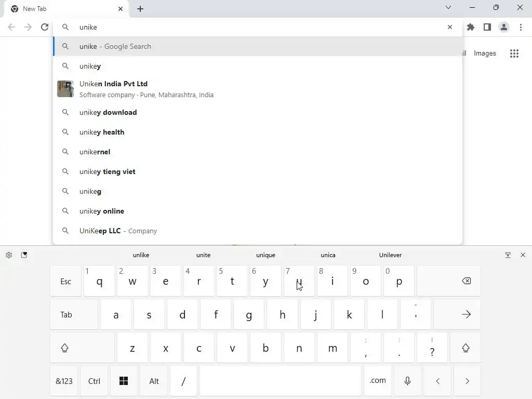Choose the 'unlike' keyboard suggestion

(141, 255)
